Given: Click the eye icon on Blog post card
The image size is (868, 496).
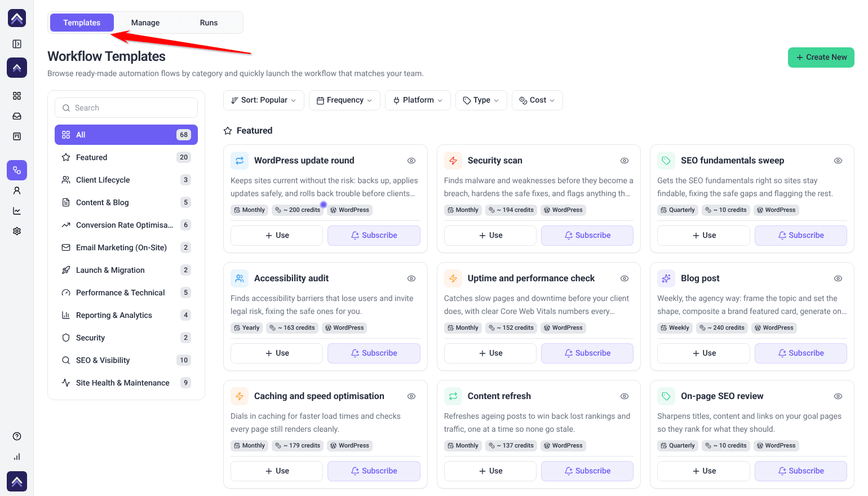Looking at the screenshot, I should (838, 278).
